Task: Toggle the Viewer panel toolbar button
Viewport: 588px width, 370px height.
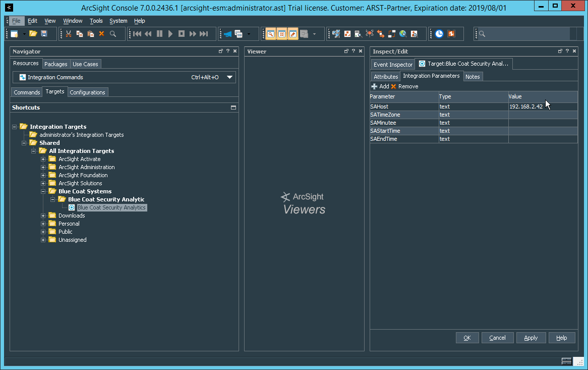Action: coord(282,34)
